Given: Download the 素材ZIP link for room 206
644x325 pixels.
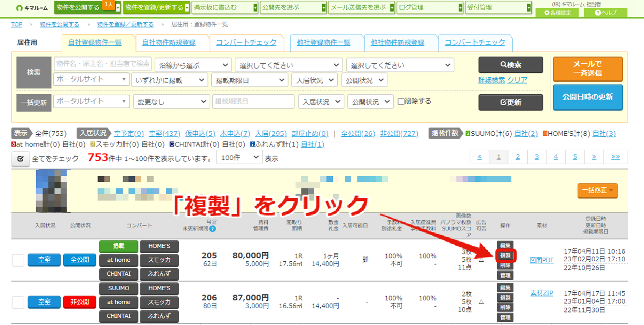Looking at the screenshot, I should [x=542, y=293].
